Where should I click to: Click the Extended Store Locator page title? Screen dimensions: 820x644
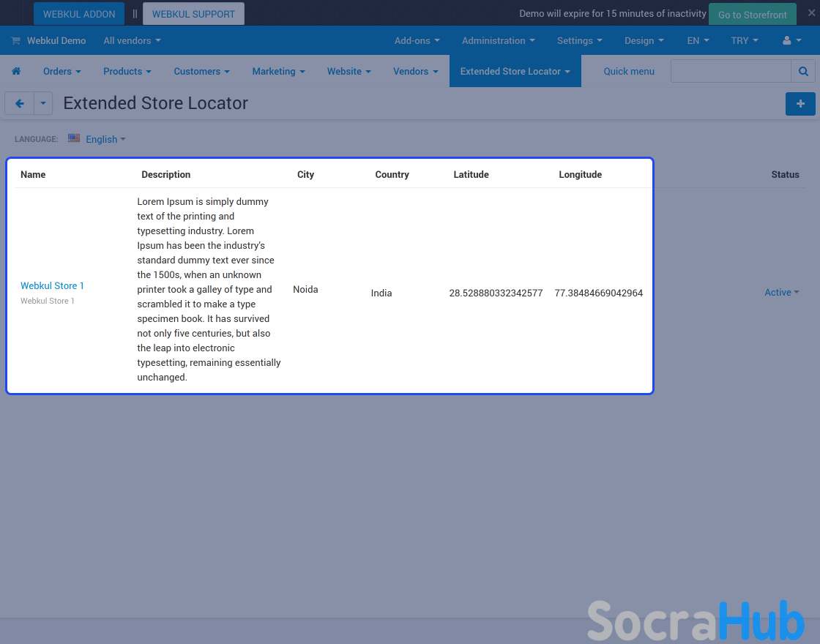(155, 103)
